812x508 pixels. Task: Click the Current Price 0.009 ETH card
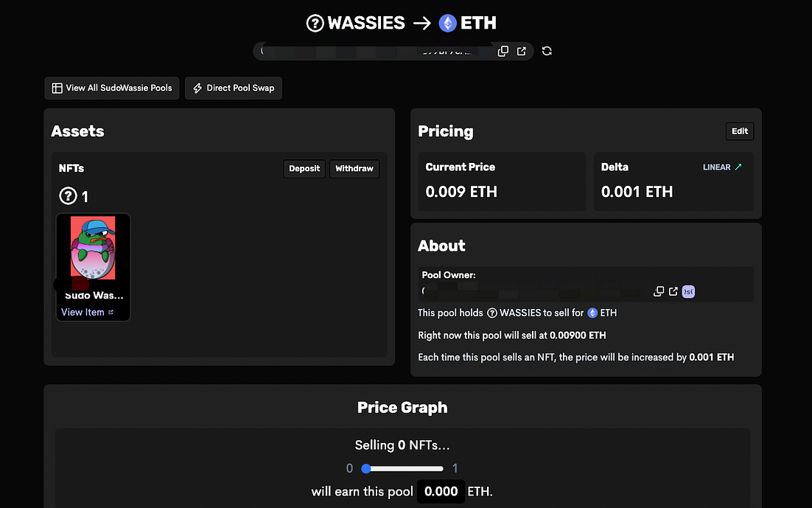pyautogui.click(x=502, y=181)
